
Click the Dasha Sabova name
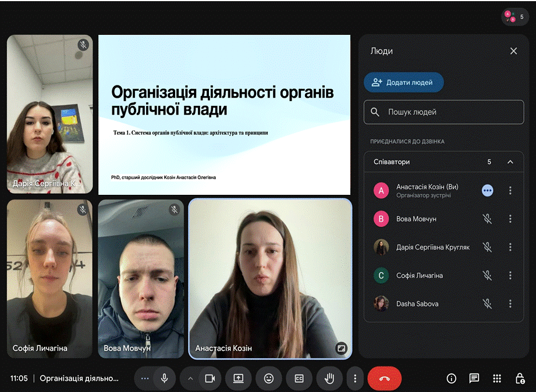[417, 304]
